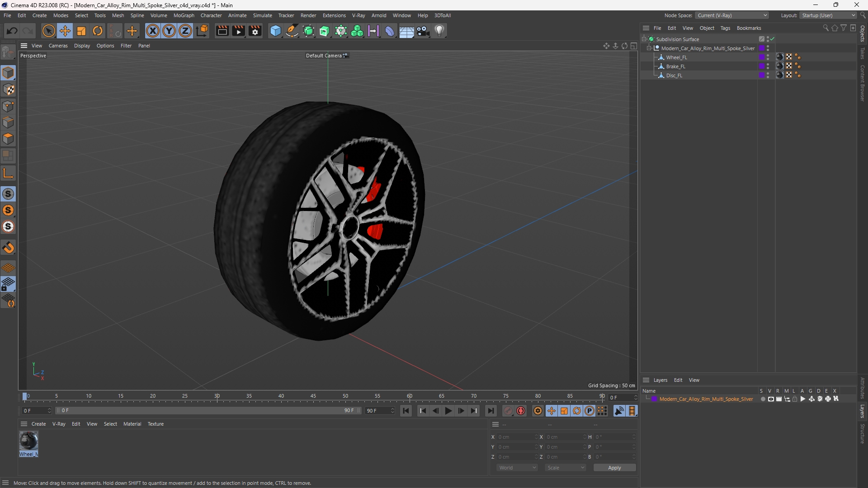This screenshot has height=488, width=868.
Task: Add a Floor environment object
Action: (406, 31)
